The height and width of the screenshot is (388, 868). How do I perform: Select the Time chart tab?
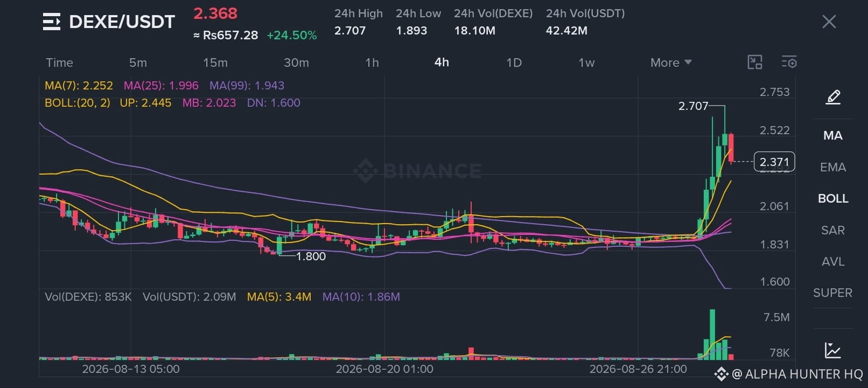pos(59,63)
